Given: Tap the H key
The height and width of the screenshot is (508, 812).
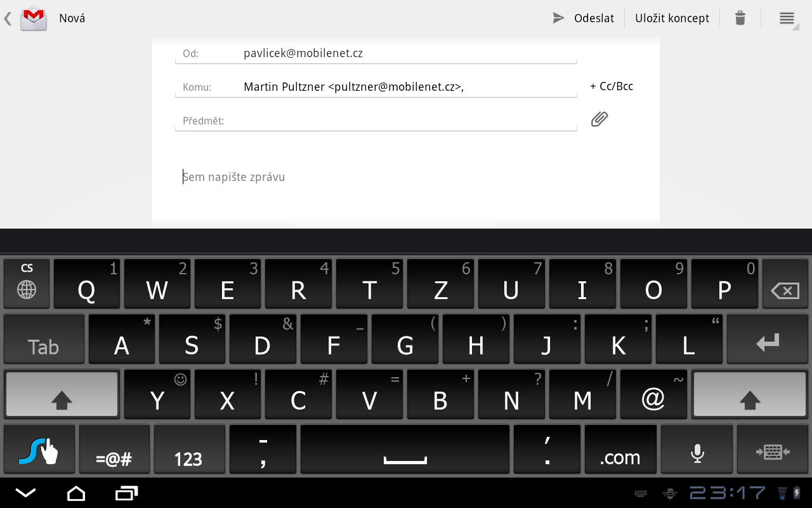Looking at the screenshot, I should (x=476, y=339).
